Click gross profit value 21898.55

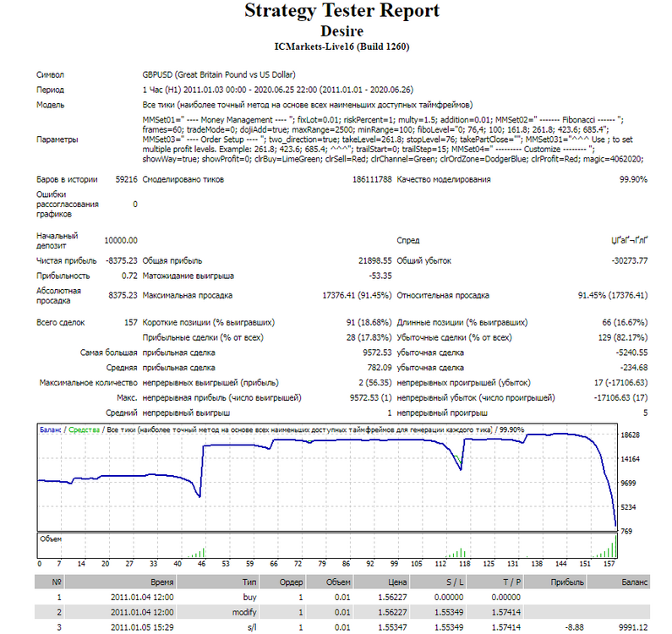click(x=375, y=260)
